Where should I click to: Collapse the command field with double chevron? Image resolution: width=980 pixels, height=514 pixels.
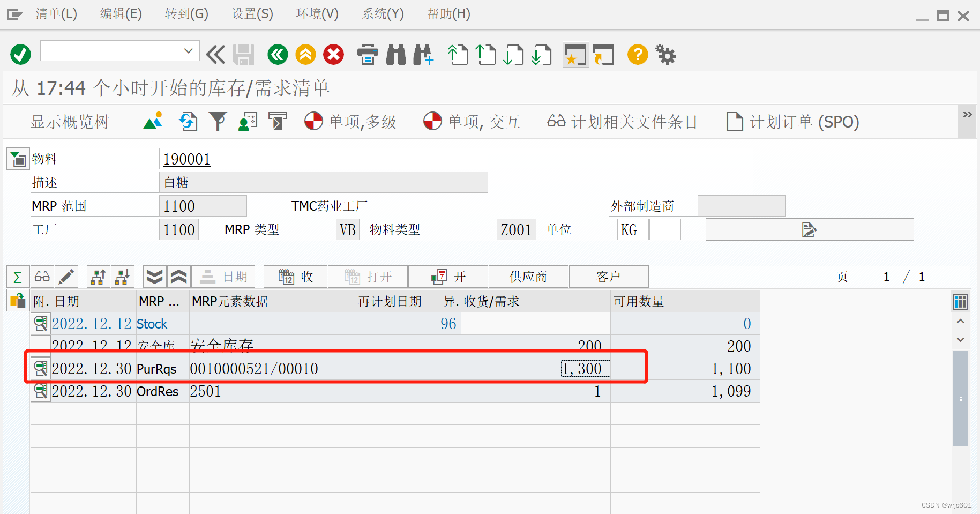click(x=215, y=55)
